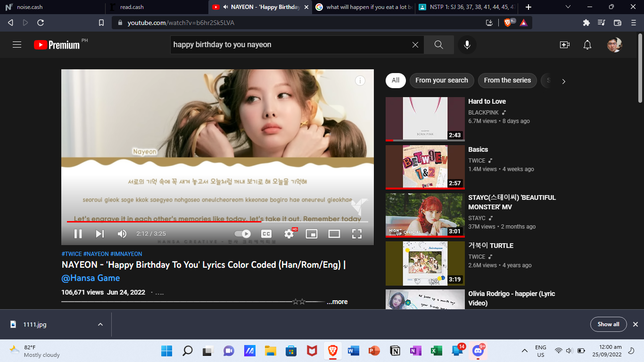Open the YouTube guide hamburger menu

17,45
